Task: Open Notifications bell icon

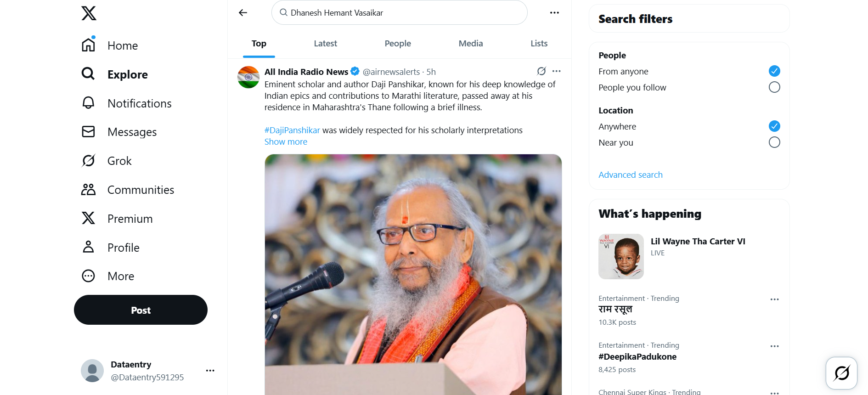Action: [x=88, y=103]
